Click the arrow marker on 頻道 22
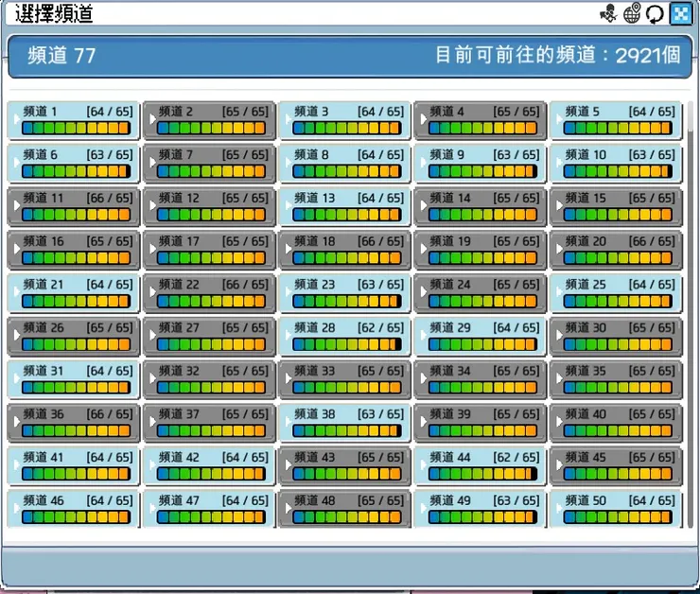700x594 pixels. pos(152,292)
